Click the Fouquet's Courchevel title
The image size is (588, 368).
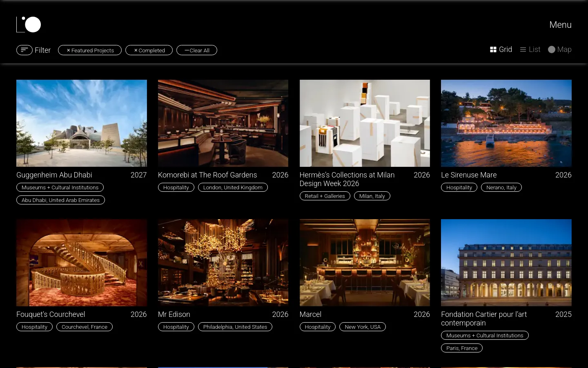pos(51,314)
